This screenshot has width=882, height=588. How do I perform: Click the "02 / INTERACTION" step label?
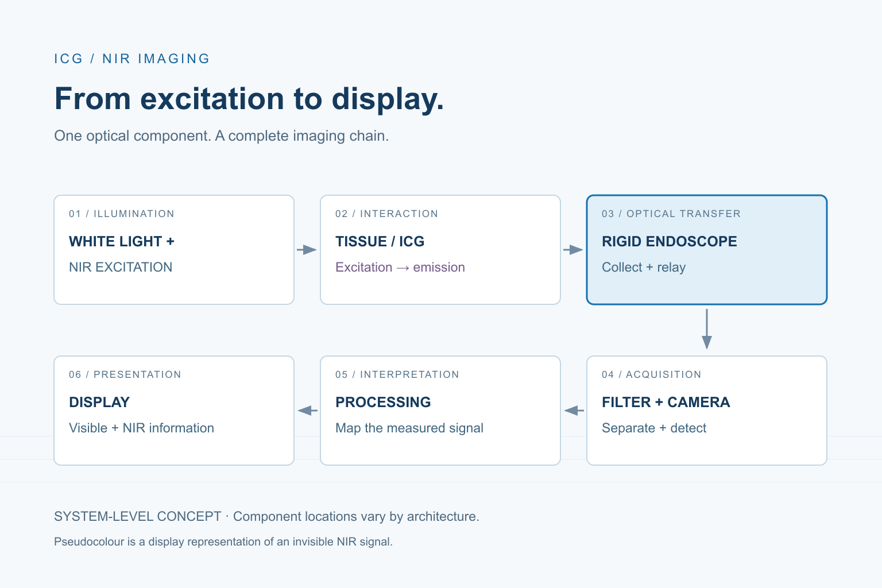tap(387, 214)
